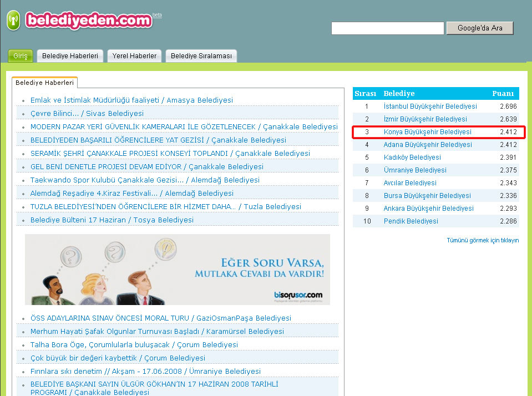532x396 pixels.
Task: Click score 2.286 in the Pendik row
Action: pos(508,221)
